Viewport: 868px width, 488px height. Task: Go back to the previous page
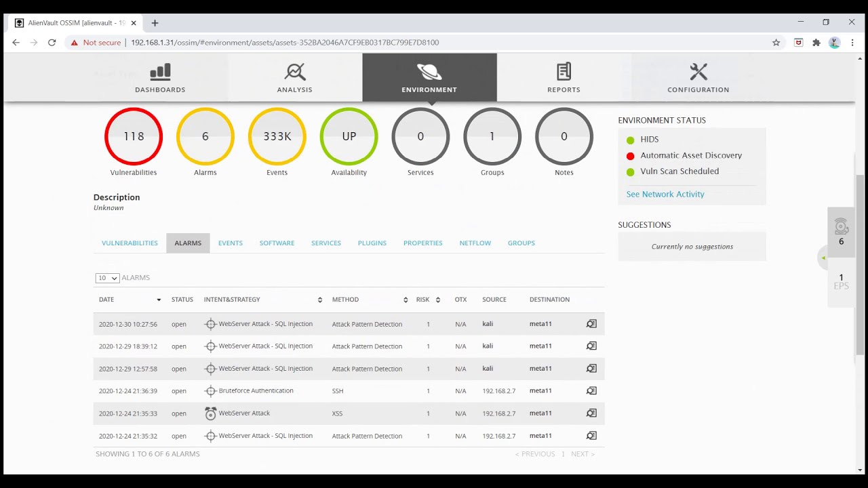click(x=16, y=42)
